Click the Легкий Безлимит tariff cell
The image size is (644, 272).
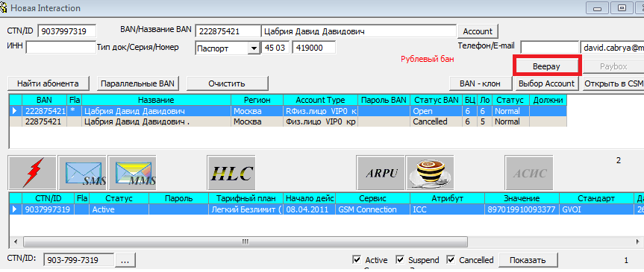point(246,209)
